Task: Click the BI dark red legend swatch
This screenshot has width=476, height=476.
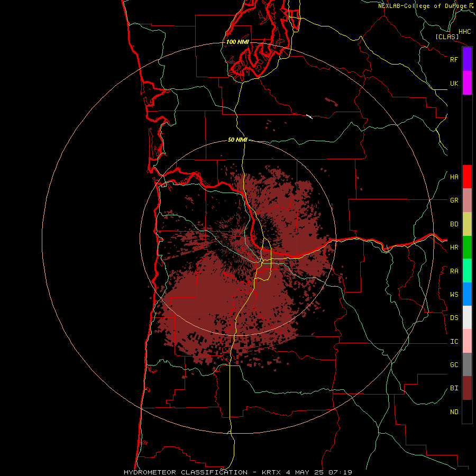Action: pos(467,388)
